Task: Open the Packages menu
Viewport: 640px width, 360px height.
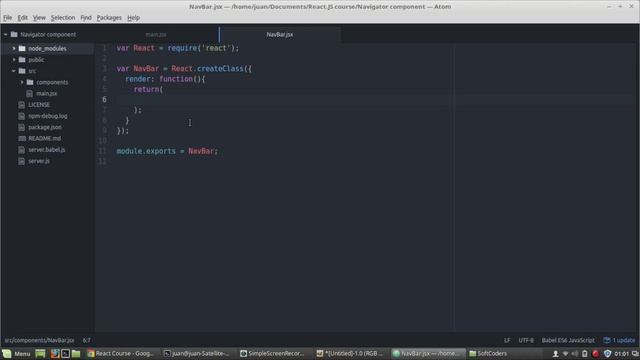Action: coord(109,18)
